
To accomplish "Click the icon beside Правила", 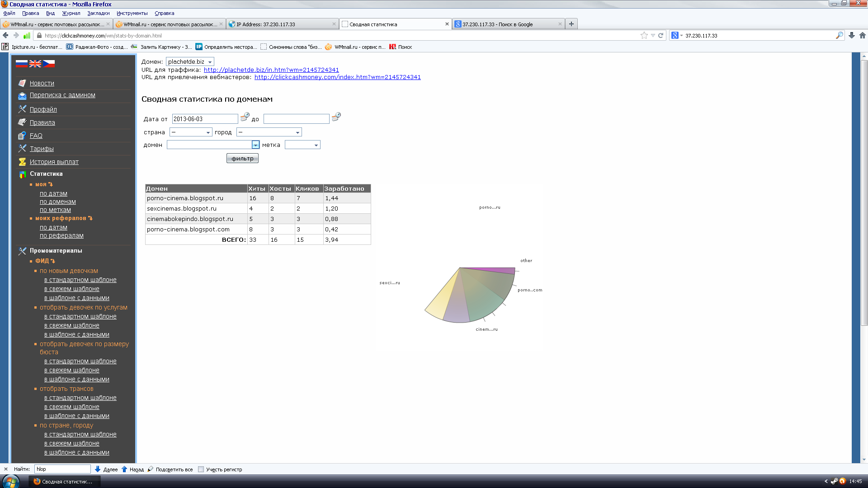I will [22, 122].
